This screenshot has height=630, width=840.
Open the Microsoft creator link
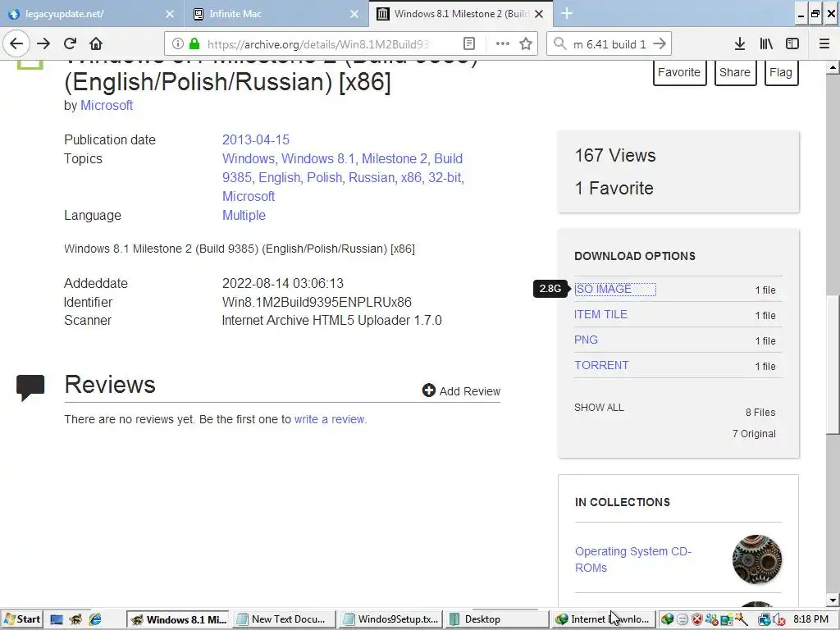click(x=107, y=106)
